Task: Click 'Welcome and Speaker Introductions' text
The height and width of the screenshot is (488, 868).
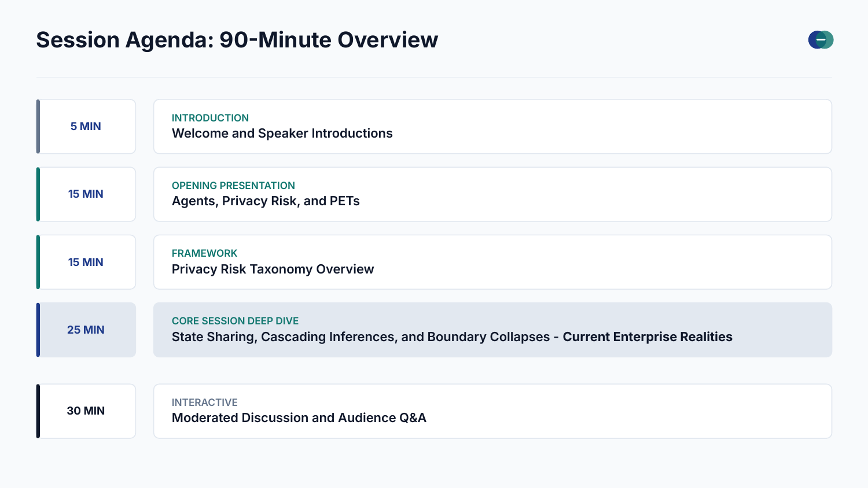Action: tap(282, 134)
